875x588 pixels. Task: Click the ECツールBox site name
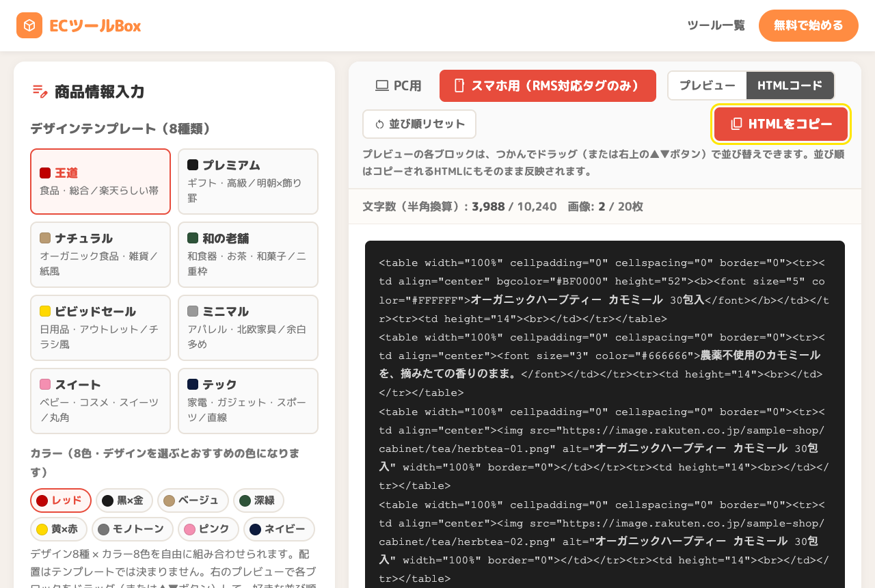[x=95, y=25]
